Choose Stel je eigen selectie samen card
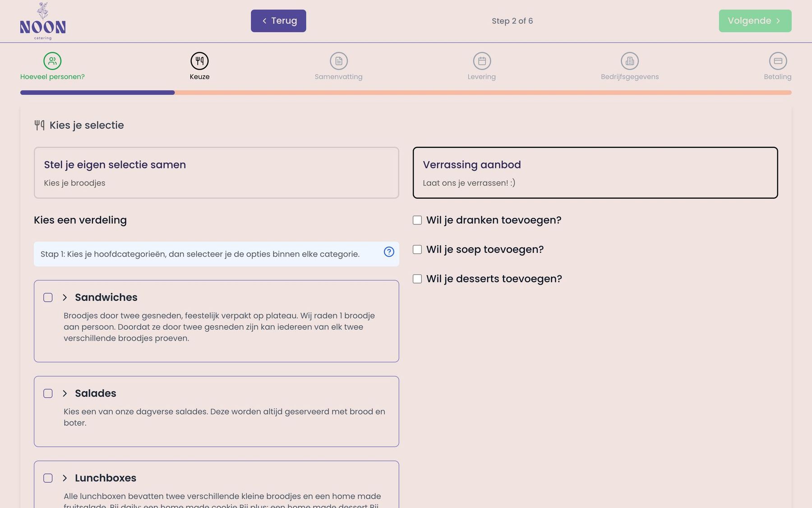 [x=217, y=172]
